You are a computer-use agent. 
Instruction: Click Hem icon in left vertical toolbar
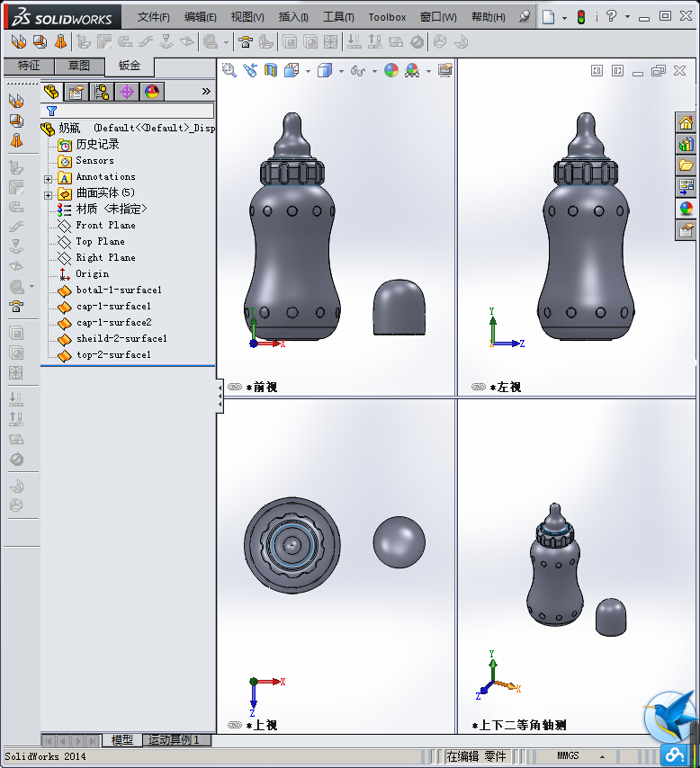pos(16,207)
